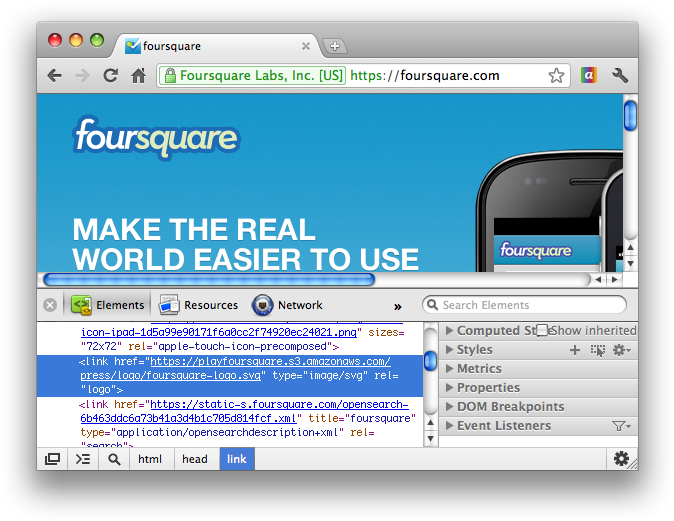Expand the Metrics section
The width and height of the screenshot is (674, 521).
[450, 368]
